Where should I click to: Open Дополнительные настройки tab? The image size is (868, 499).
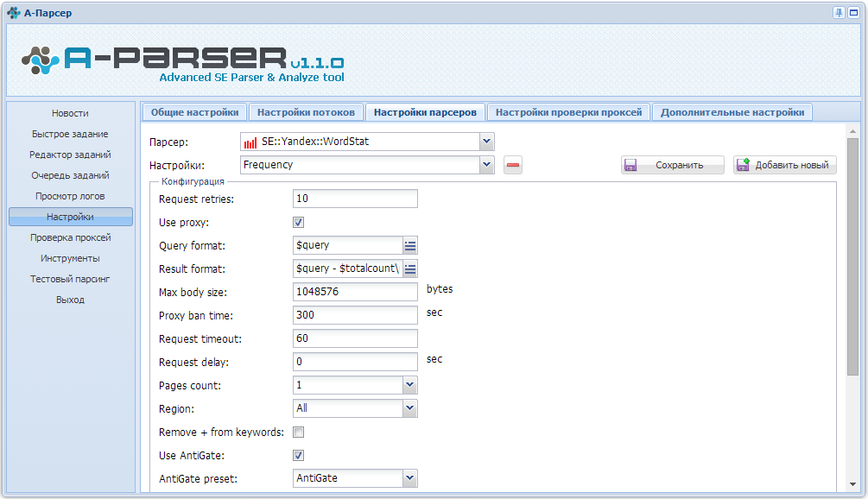(732, 112)
